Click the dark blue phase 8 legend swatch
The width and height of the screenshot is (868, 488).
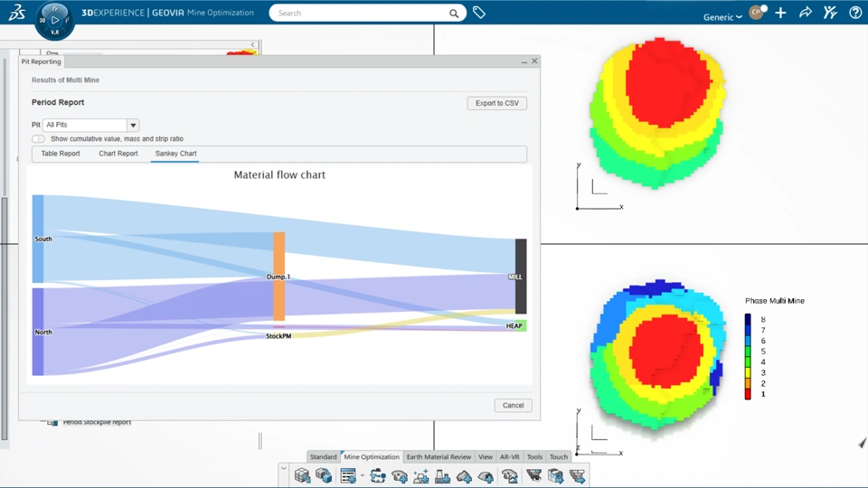[748, 319]
